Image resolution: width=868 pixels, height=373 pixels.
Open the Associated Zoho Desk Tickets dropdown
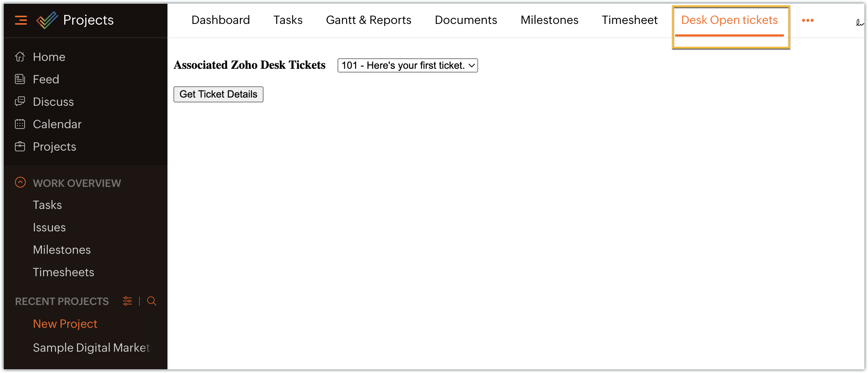point(407,65)
